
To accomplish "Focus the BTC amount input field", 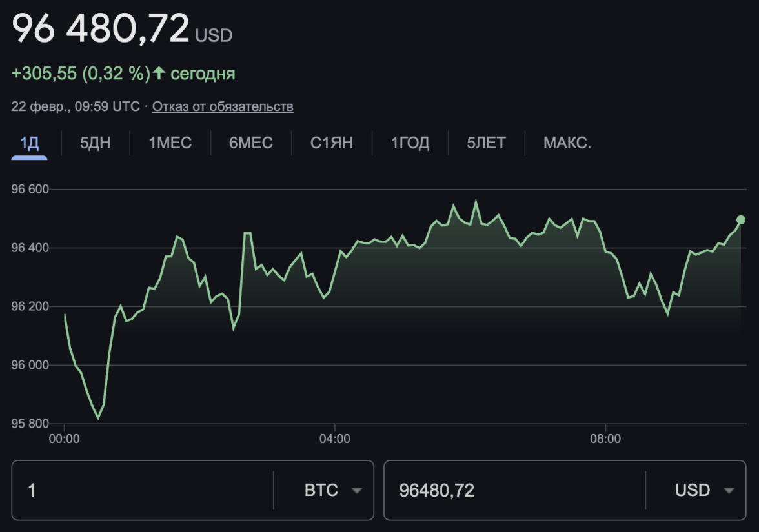I will point(142,490).
